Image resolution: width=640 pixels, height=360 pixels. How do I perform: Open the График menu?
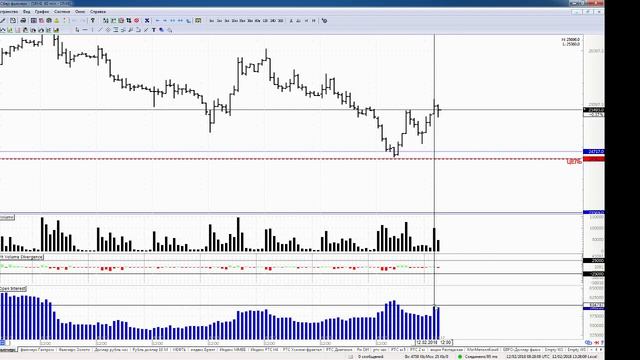[42, 12]
